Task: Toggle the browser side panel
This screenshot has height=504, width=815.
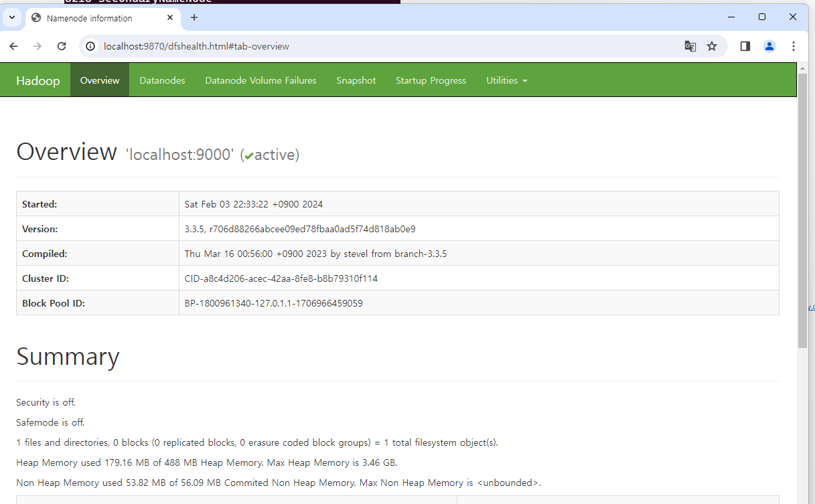Action: (745, 46)
